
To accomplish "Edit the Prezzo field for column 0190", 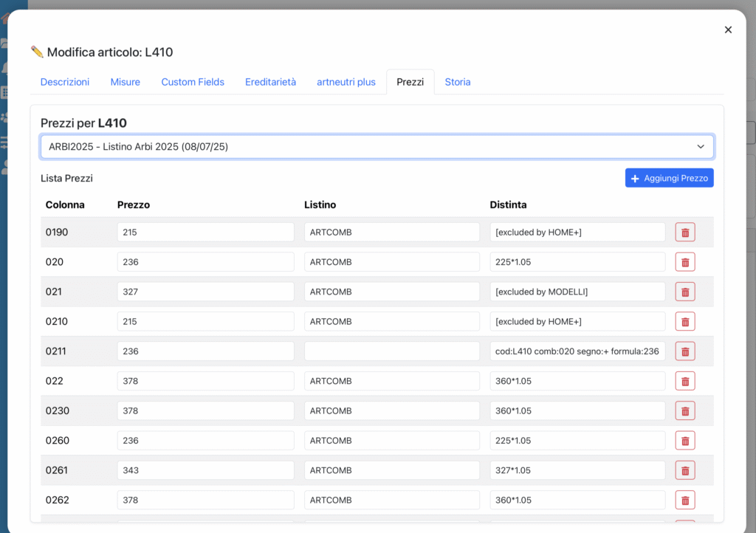I will tap(205, 233).
